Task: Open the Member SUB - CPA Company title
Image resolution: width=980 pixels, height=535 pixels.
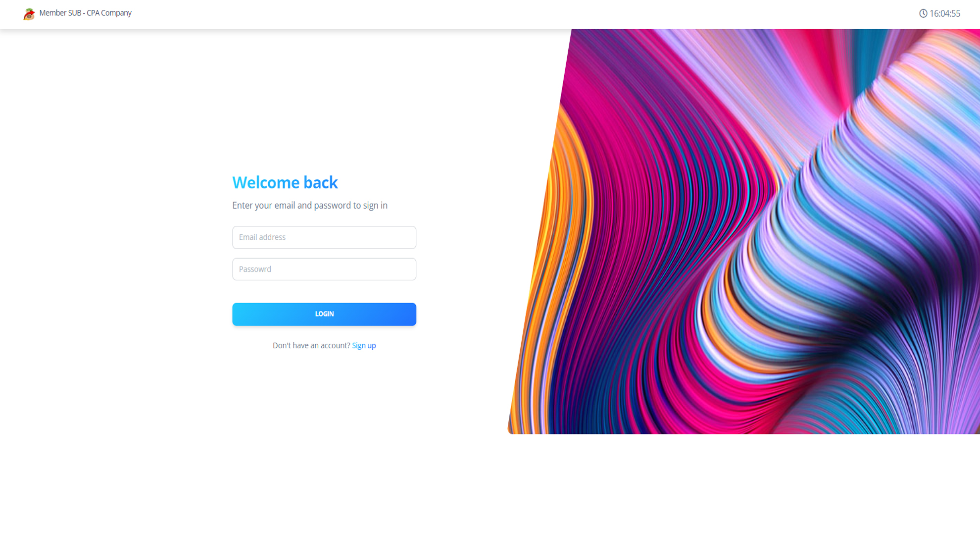Action: click(85, 13)
